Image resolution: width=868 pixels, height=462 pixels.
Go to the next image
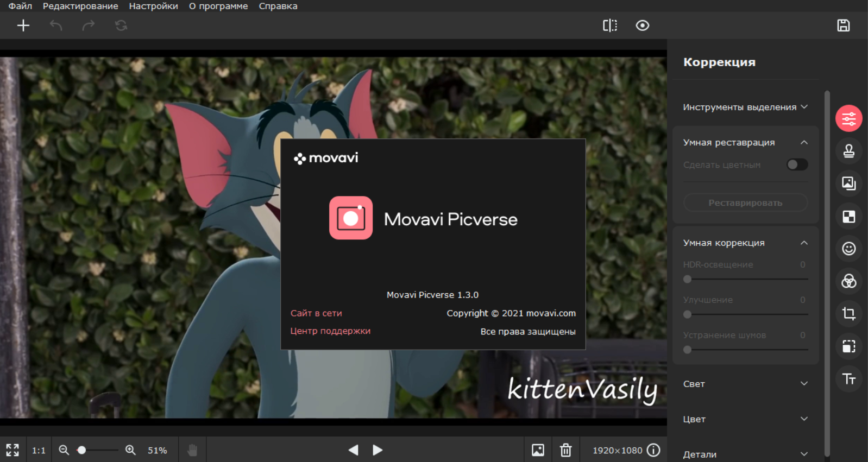tap(378, 450)
